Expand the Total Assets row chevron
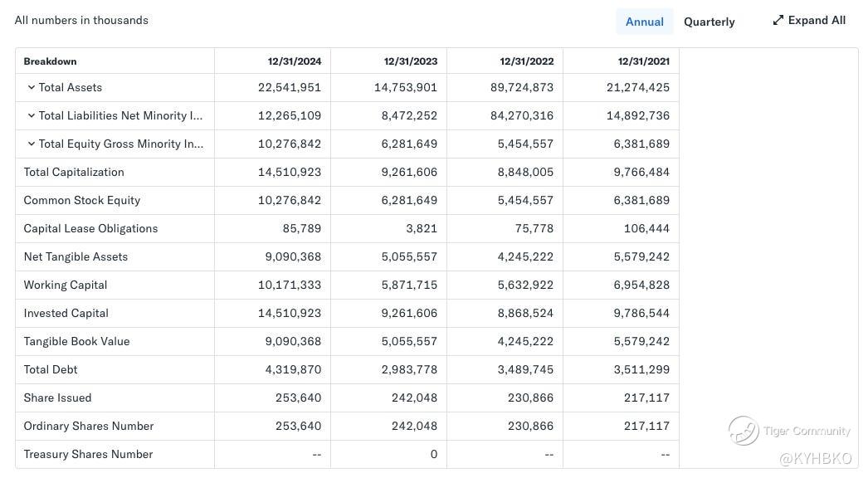This screenshot has width=868, height=478. pyautogui.click(x=31, y=87)
